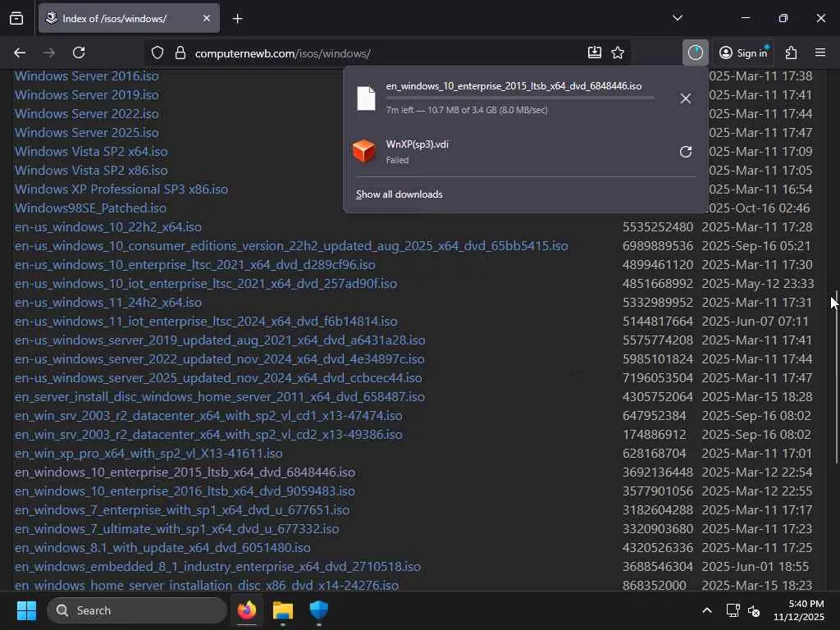Open the extensions puzzle icon
The width and height of the screenshot is (840, 630).
(792, 52)
